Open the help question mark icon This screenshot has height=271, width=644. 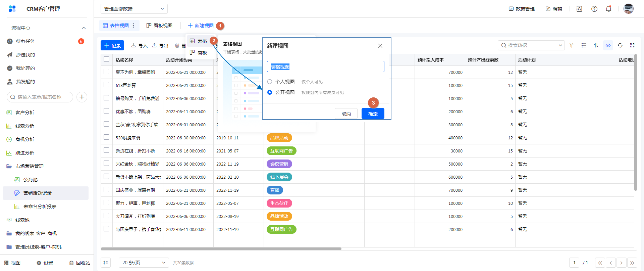coord(594,9)
